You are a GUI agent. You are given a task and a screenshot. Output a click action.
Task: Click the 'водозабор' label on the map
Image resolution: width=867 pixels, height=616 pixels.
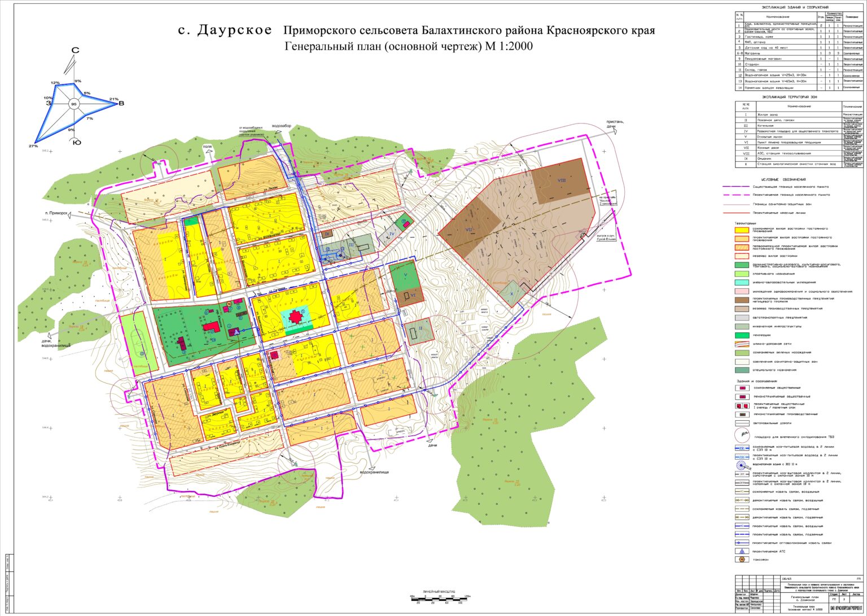[x=282, y=126]
